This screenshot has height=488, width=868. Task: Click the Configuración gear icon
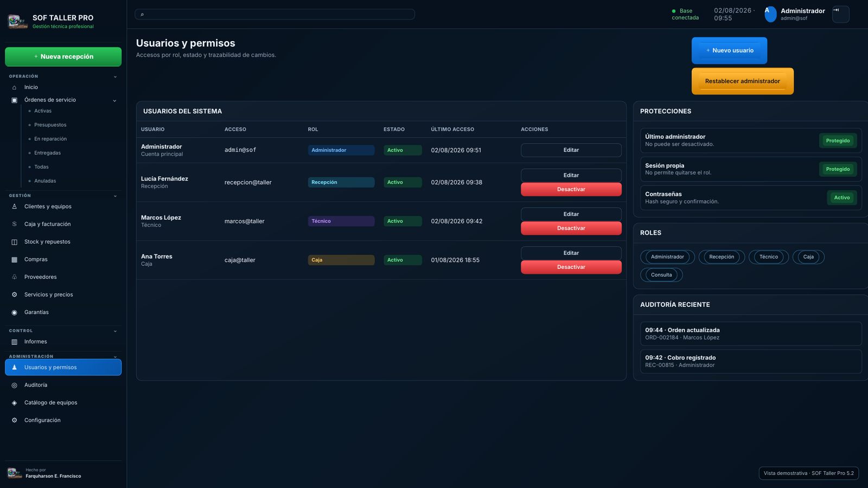click(x=14, y=420)
